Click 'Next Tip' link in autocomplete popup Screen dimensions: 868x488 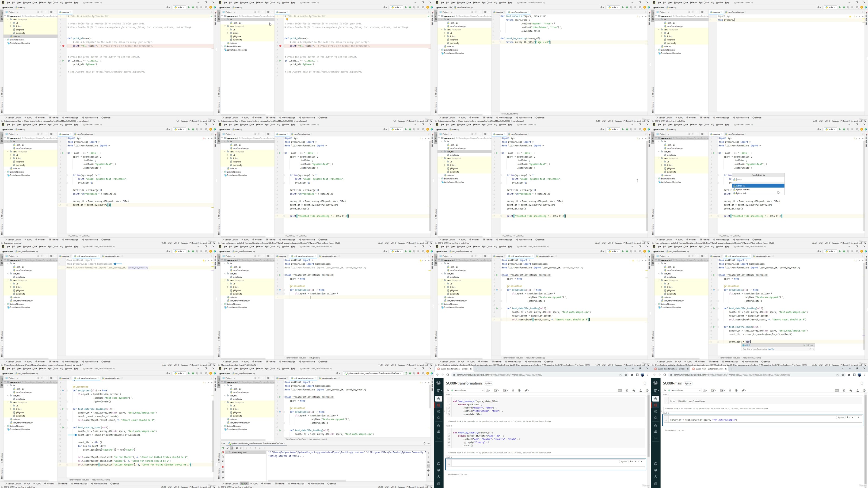771,349
